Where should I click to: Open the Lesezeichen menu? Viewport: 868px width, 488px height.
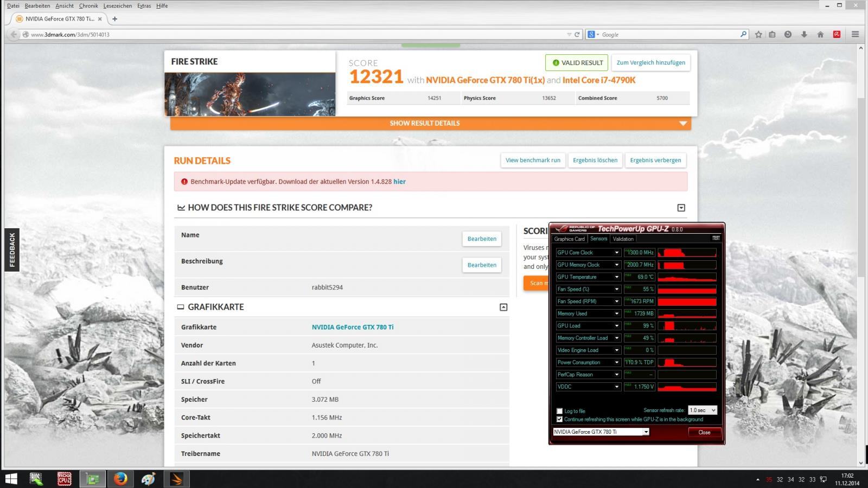coord(118,5)
